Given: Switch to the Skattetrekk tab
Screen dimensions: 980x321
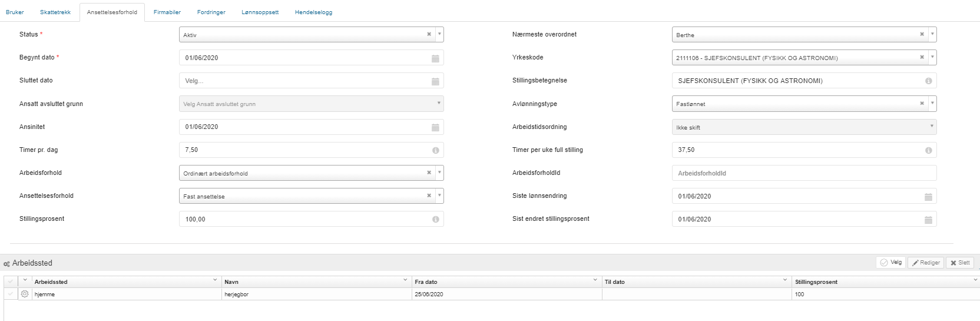Looking at the screenshot, I should 55,12.
